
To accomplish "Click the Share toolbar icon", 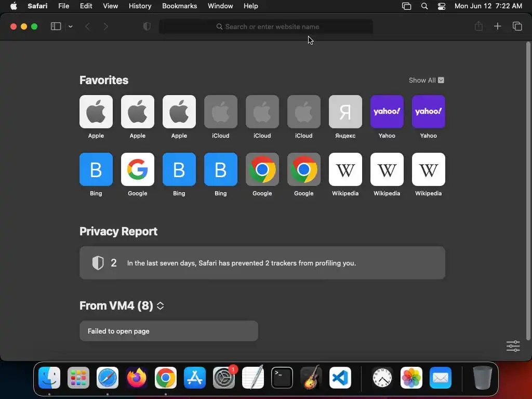I will click(478, 26).
